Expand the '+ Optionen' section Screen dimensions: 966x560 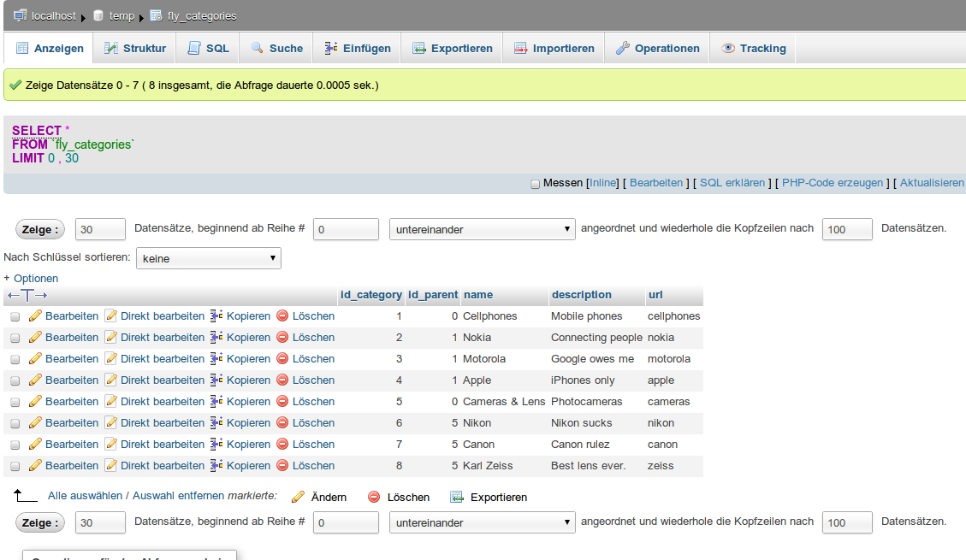[31, 279]
